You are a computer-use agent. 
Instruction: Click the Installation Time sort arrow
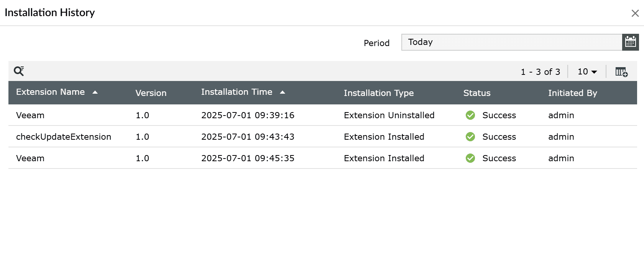[x=283, y=93]
